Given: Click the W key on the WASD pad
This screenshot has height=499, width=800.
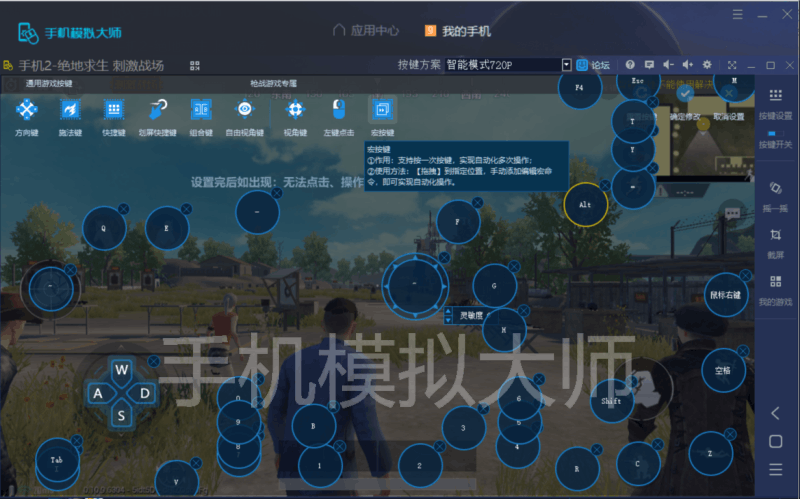Looking at the screenshot, I should tap(121, 370).
